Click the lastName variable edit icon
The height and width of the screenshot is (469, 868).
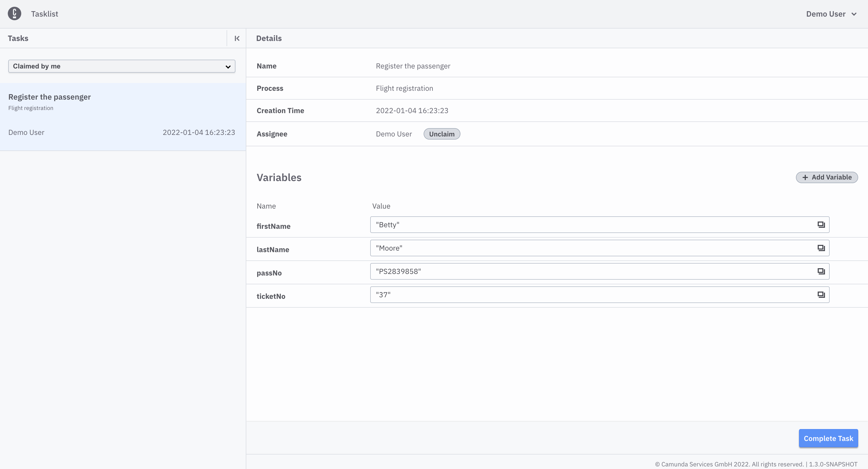[821, 248]
